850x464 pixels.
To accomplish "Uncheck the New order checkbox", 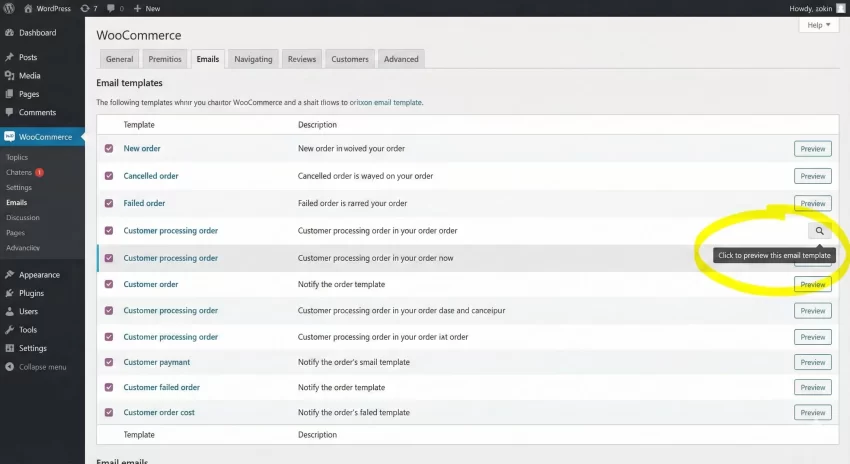I will point(109,148).
